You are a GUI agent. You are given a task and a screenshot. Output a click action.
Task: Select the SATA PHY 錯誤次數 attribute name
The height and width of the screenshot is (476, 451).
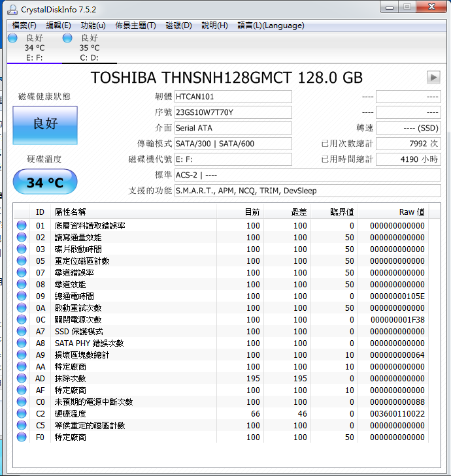click(x=89, y=343)
